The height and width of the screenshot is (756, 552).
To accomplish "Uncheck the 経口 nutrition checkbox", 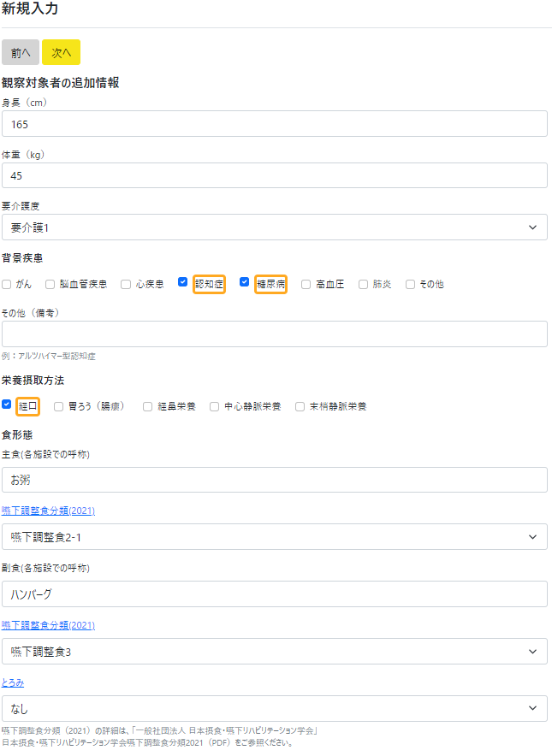I will coord(7,405).
